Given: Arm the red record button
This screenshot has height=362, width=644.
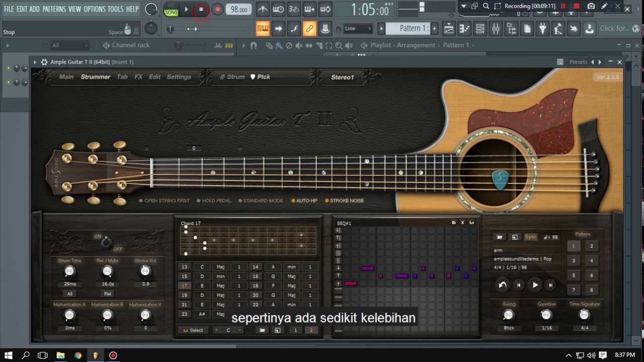Looking at the screenshot, I should pos(217,9).
